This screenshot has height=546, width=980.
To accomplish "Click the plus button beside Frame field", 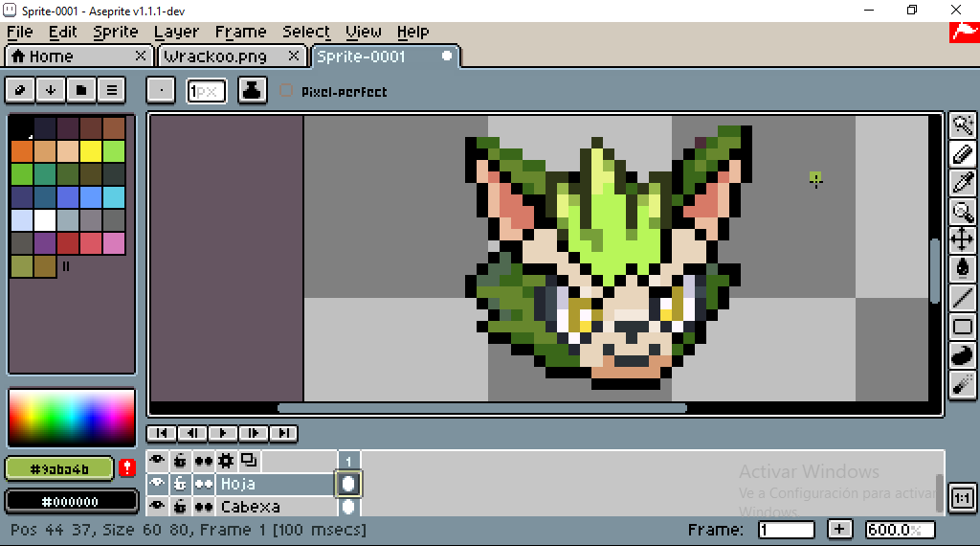I will pyautogui.click(x=839, y=529).
